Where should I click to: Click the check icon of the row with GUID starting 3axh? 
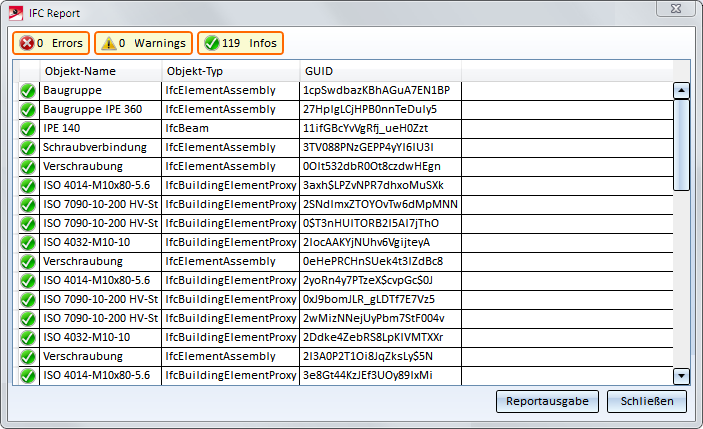[28, 186]
